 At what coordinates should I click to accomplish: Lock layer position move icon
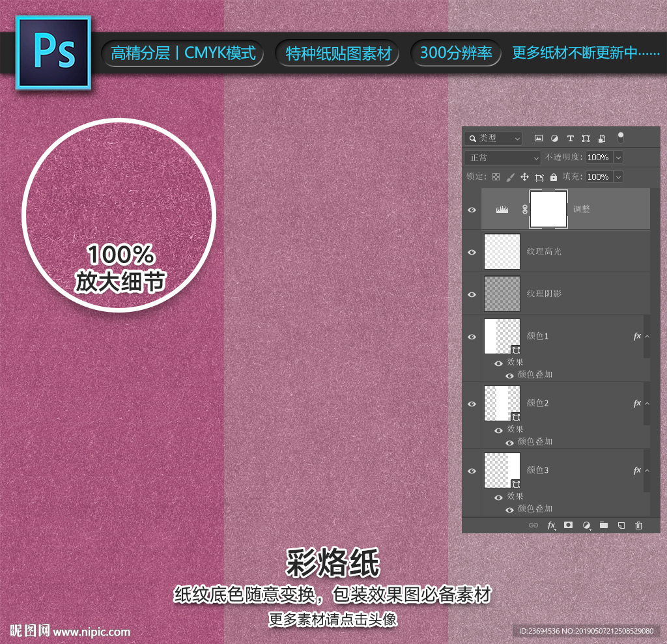pyautogui.click(x=524, y=177)
